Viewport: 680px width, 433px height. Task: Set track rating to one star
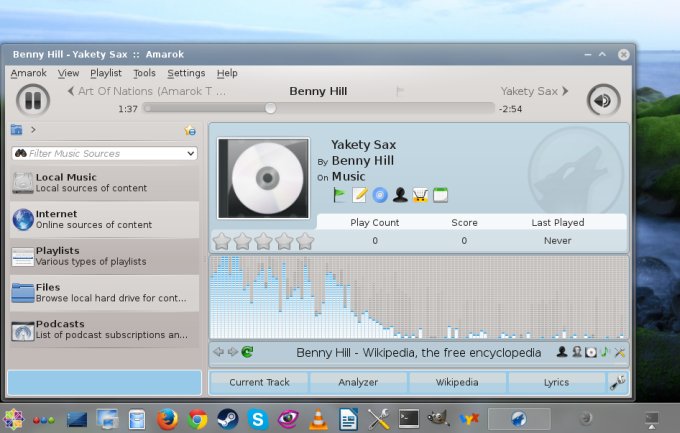[x=221, y=241]
